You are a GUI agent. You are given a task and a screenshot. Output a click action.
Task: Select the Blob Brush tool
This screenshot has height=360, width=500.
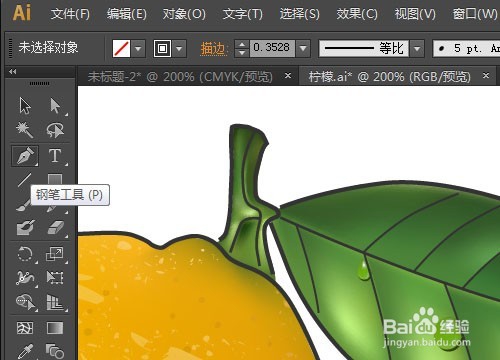click(x=25, y=228)
